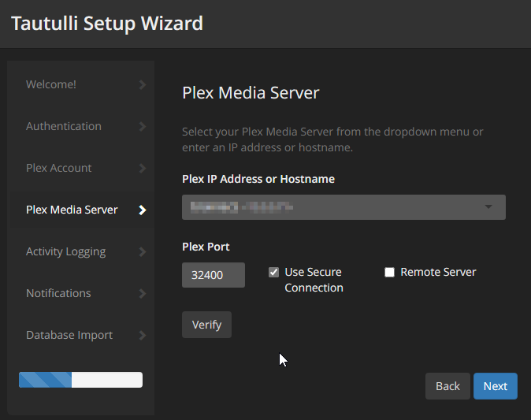Click the dropdown arrow in the hostname field
The width and height of the screenshot is (531, 420).
488,206
